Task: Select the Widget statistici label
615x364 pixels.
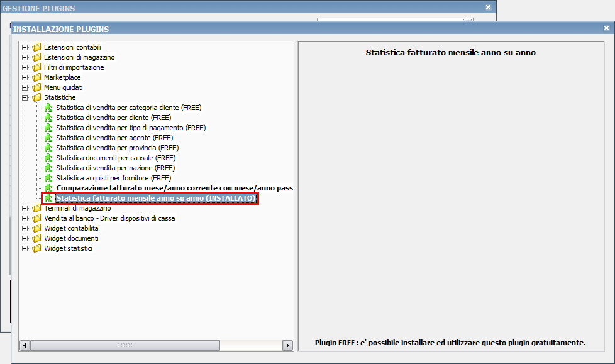Action: pos(68,249)
